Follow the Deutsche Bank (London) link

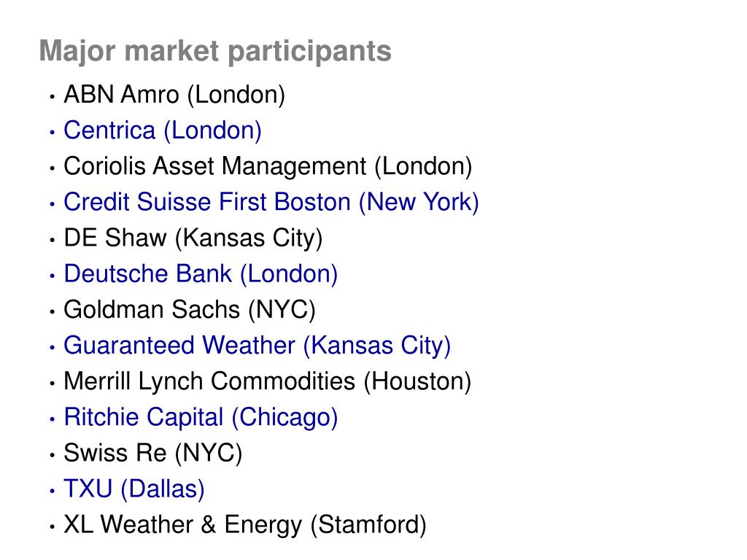tap(201, 274)
